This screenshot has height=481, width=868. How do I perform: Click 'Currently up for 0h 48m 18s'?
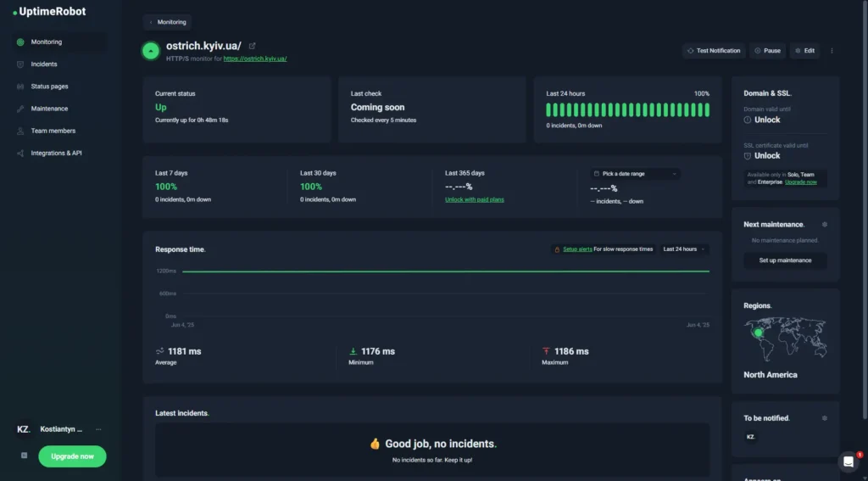pos(192,120)
